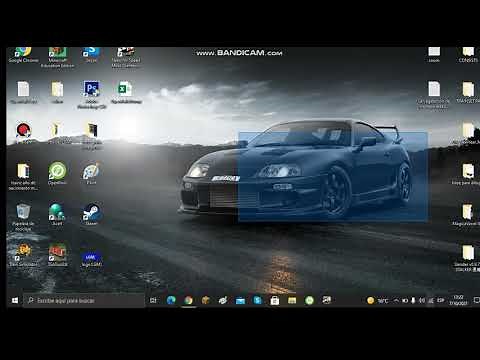Open the folder below Minecraft Education Edition
Image resolution: width=480 pixels, height=360 pixels.
click(x=57, y=92)
